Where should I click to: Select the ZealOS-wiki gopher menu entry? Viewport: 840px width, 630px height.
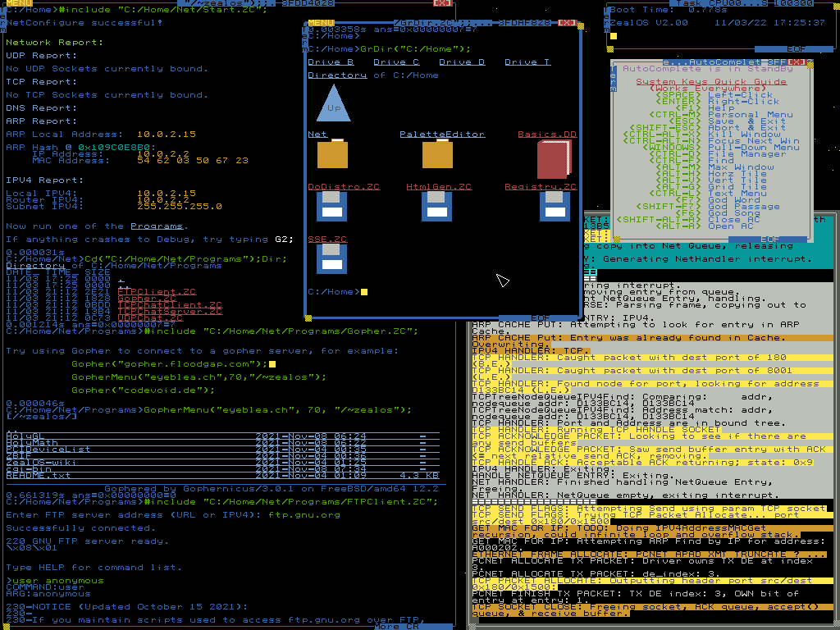(x=223, y=463)
